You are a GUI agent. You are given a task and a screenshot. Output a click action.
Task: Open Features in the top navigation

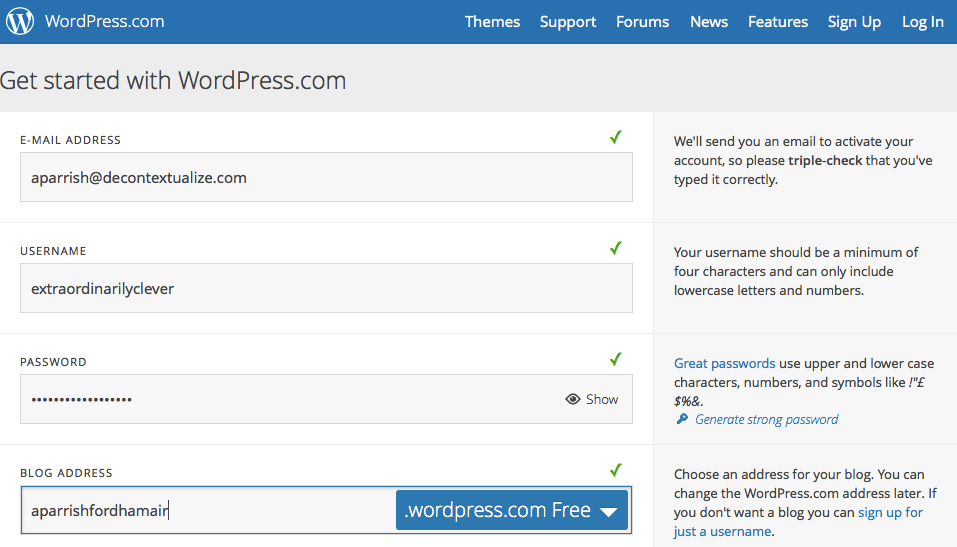pos(778,22)
